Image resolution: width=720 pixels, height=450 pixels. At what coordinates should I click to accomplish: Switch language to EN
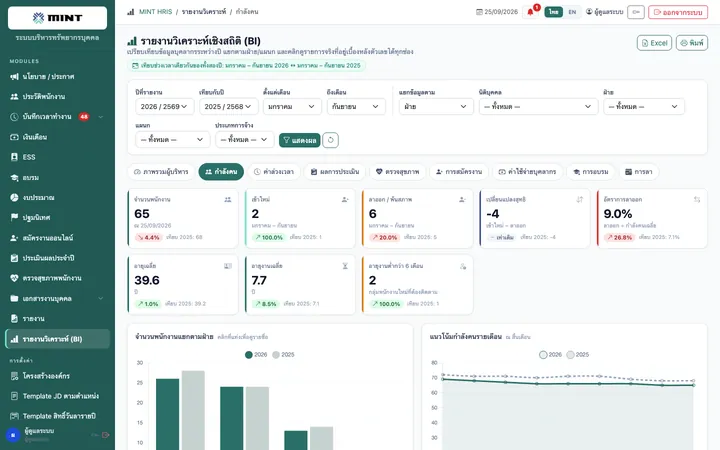(572, 12)
